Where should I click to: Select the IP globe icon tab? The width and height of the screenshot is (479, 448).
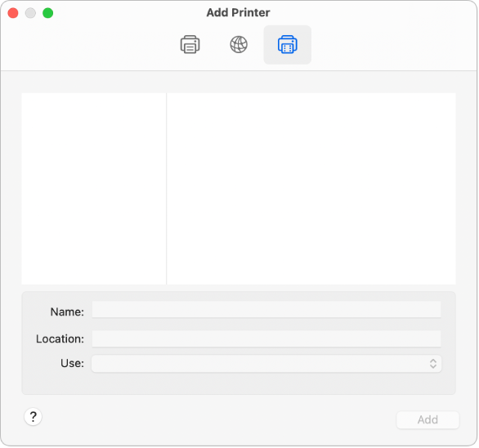(x=239, y=45)
